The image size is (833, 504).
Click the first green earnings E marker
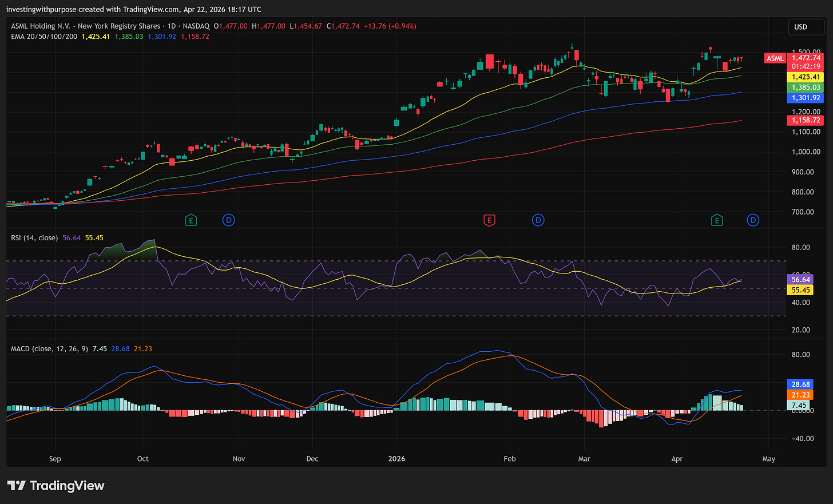click(x=191, y=220)
